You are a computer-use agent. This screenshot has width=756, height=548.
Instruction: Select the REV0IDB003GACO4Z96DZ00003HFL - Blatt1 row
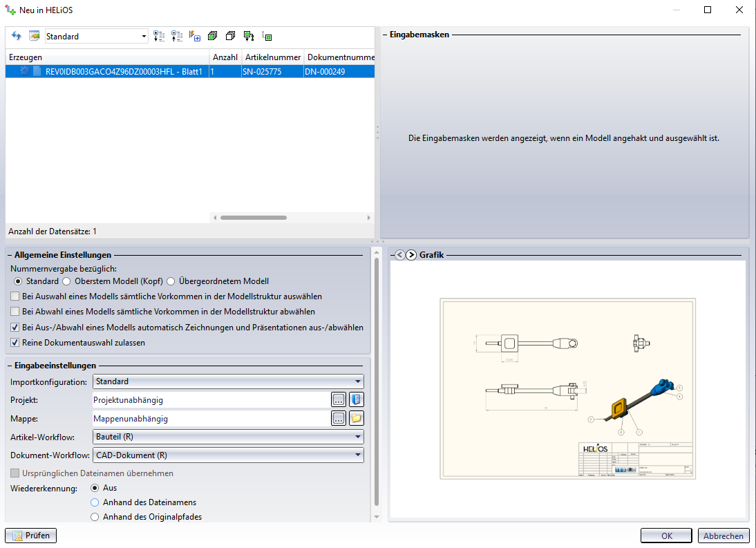click(x=124, y=71)
